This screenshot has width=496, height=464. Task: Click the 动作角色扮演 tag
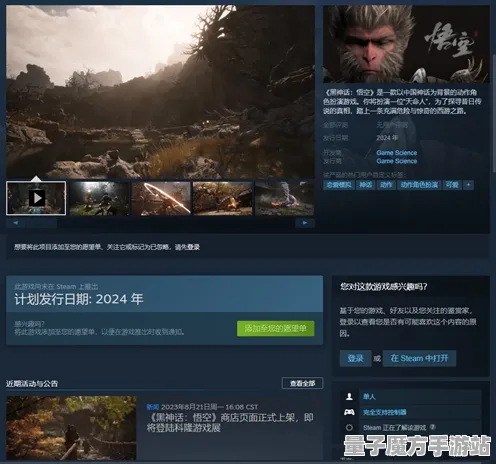click(419, 185)
